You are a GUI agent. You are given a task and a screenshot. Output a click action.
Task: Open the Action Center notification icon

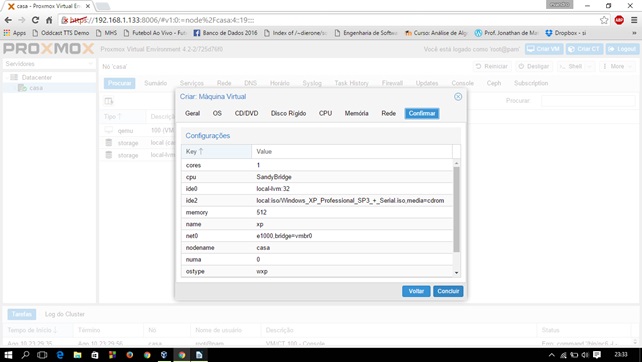coord(597,355)
